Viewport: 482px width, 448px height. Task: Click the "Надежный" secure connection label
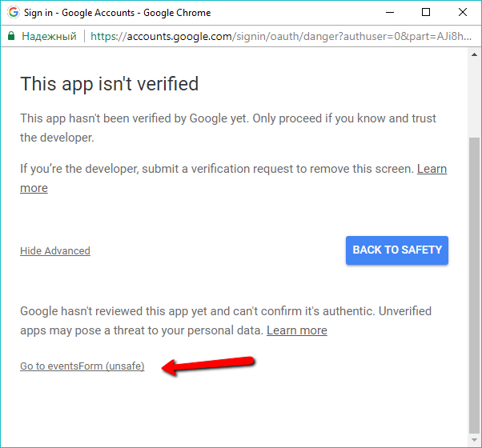click(49, 36)
